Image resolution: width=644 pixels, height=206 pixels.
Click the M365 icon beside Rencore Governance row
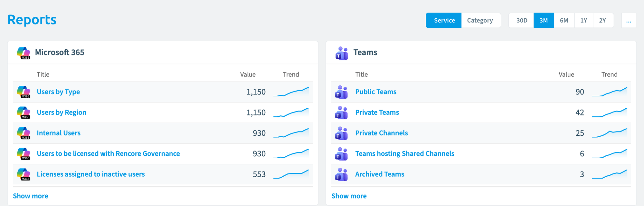coord(23,154)
